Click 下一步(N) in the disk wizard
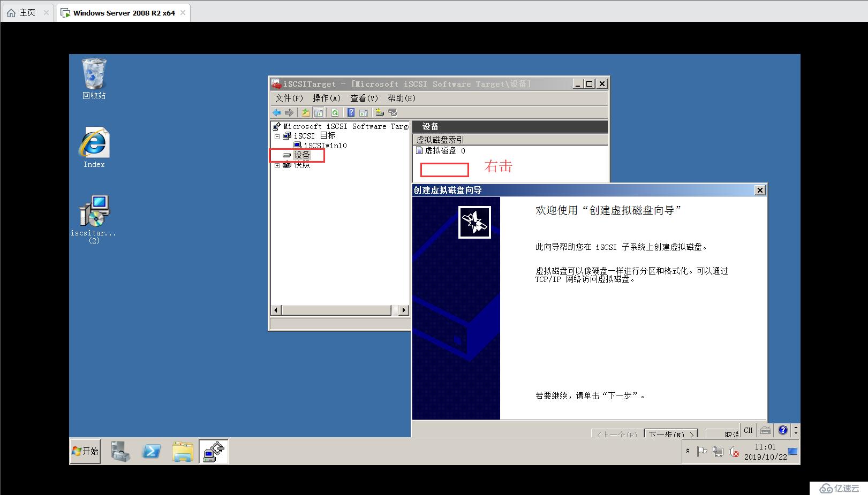This screenshot has height=495, width=868. (x=671, y=433)
